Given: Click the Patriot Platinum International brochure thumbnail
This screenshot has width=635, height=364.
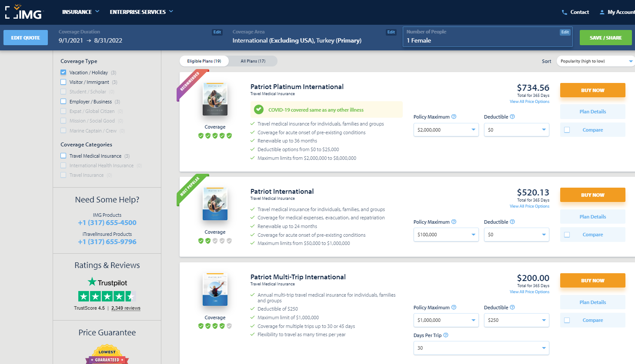Looking at the screenshot, I should [215, 99].
